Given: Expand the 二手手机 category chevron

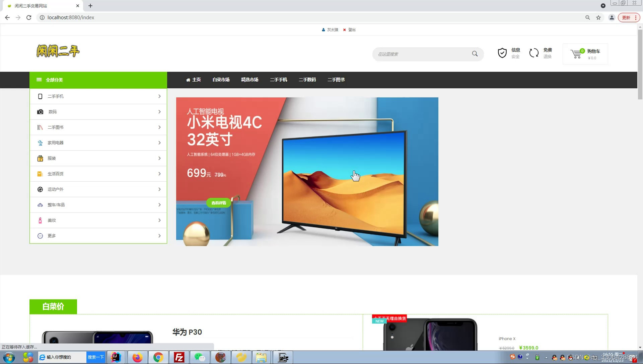Looking at the screenshot, I should point(159,96).
